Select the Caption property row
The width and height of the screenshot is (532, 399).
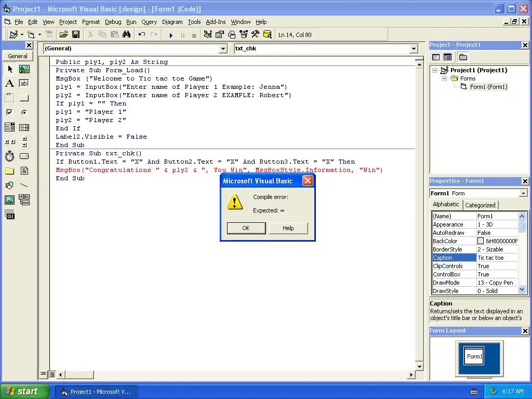tap(475, 258)
